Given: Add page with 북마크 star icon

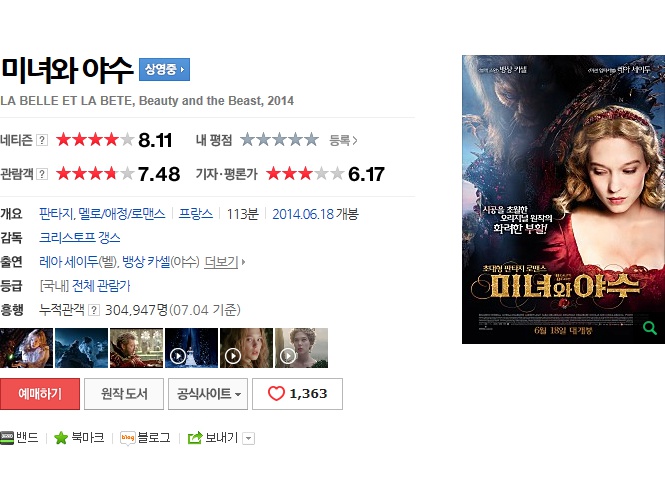Looking at the screenshot, I should tap(61, 438).
